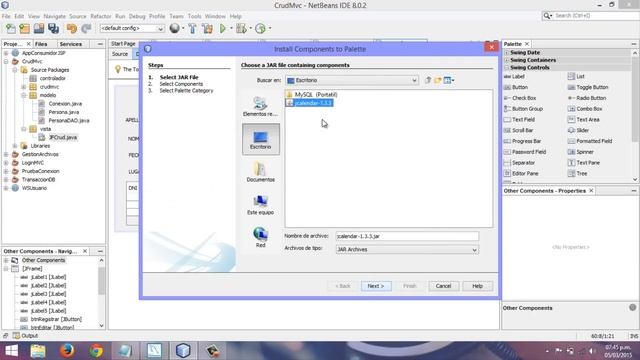Open the File menu
Image resolution: width=640 pixels, height=360 pixels.
click(x=6, y=16)
